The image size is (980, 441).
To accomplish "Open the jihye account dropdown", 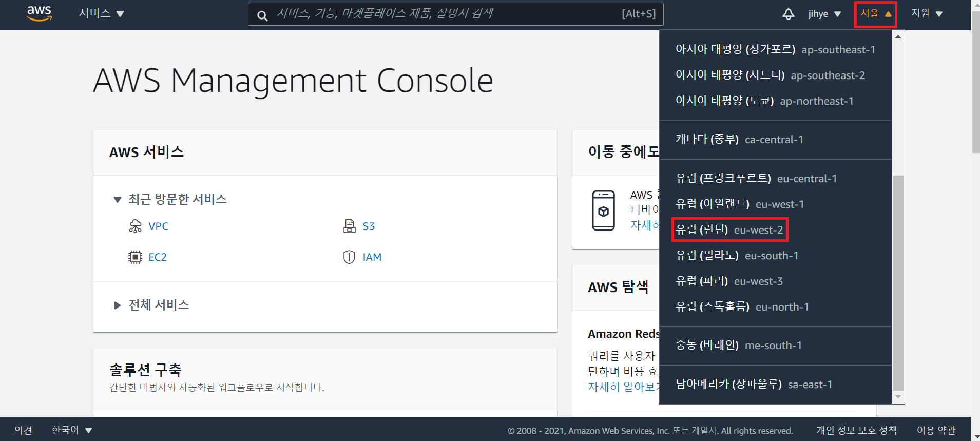I will tap(824, 14).
